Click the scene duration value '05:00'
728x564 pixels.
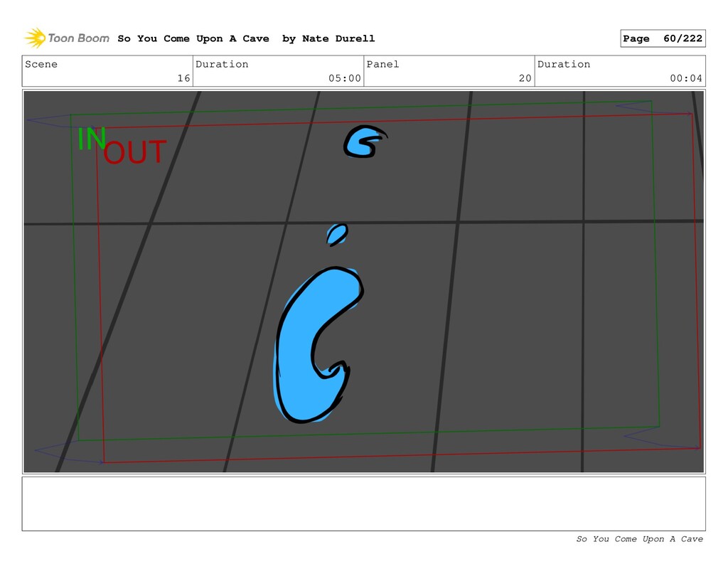pos(345,78)
